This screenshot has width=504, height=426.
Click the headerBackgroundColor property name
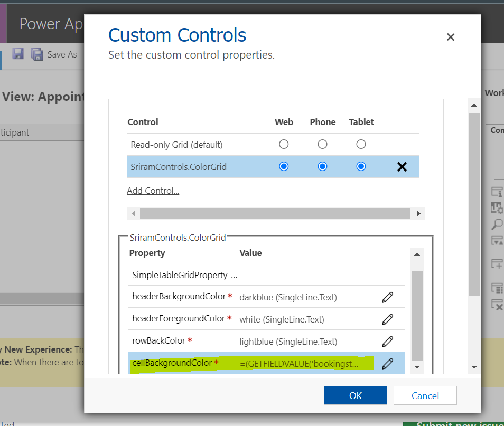click(179, 296)
